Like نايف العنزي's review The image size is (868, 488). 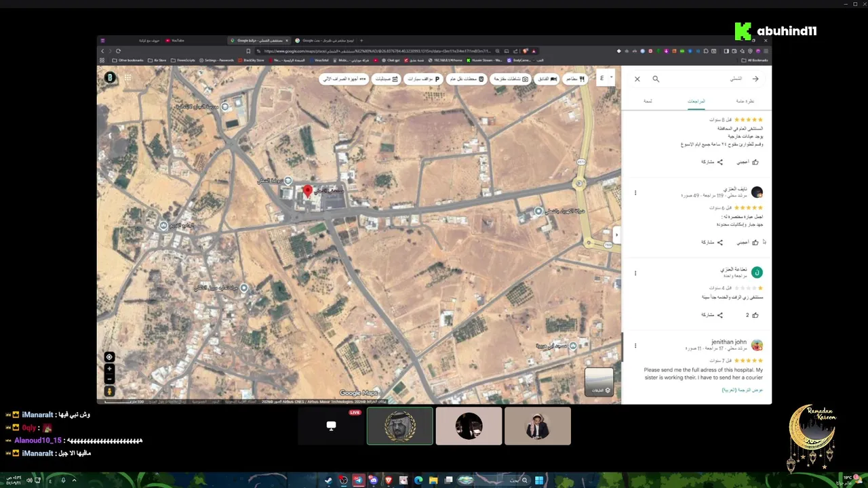[x=748, y=242]
